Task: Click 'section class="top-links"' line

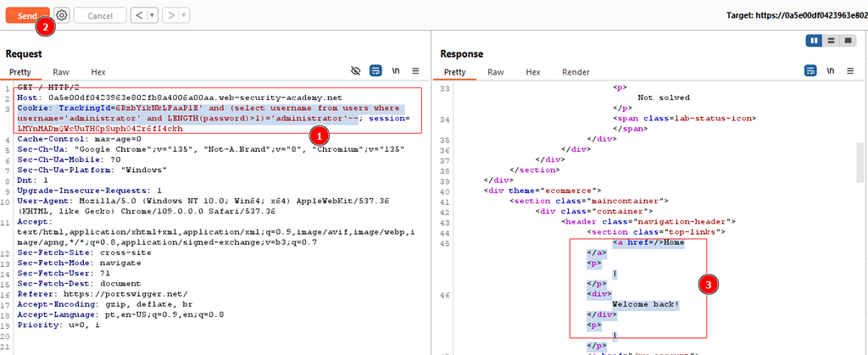Action: 656,231
